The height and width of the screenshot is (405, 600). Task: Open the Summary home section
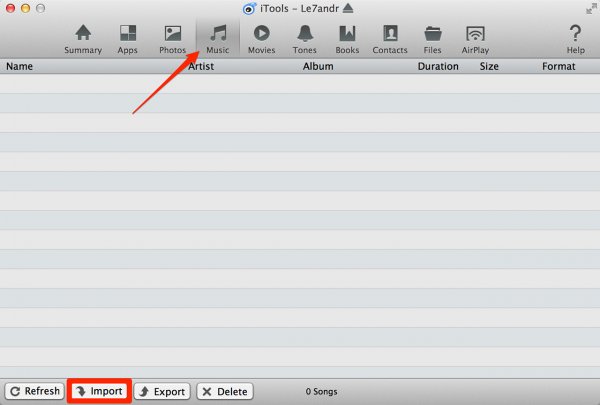[x=83, y=39]
